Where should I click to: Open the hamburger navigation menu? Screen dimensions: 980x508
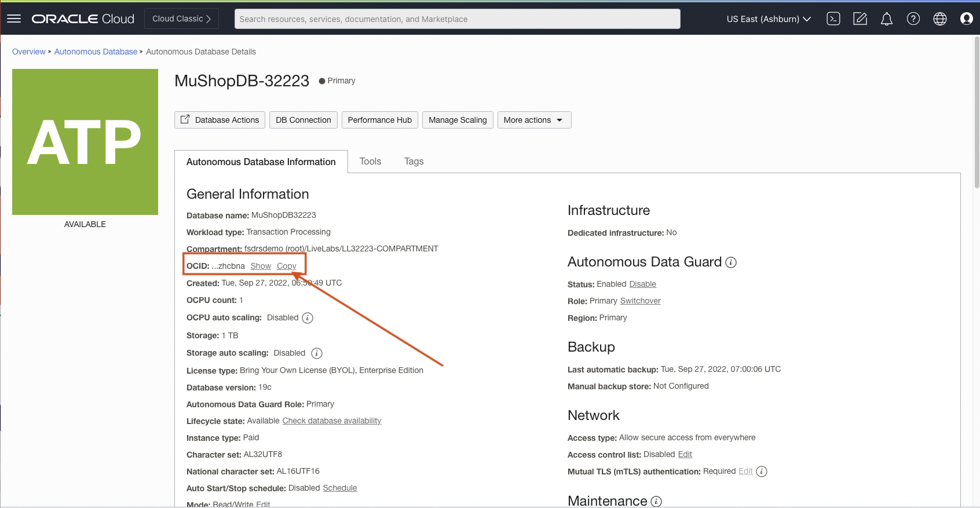tap(14, 19)
